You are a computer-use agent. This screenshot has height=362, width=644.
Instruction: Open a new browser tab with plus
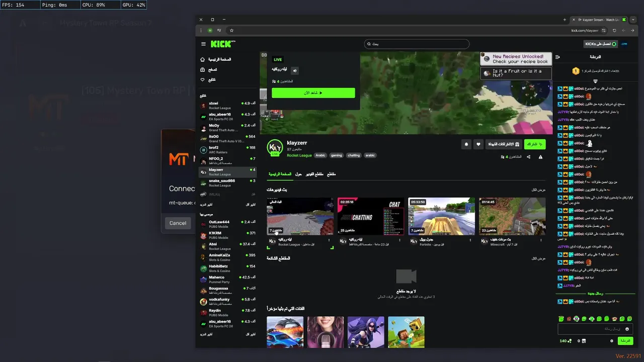pos(565,20)
